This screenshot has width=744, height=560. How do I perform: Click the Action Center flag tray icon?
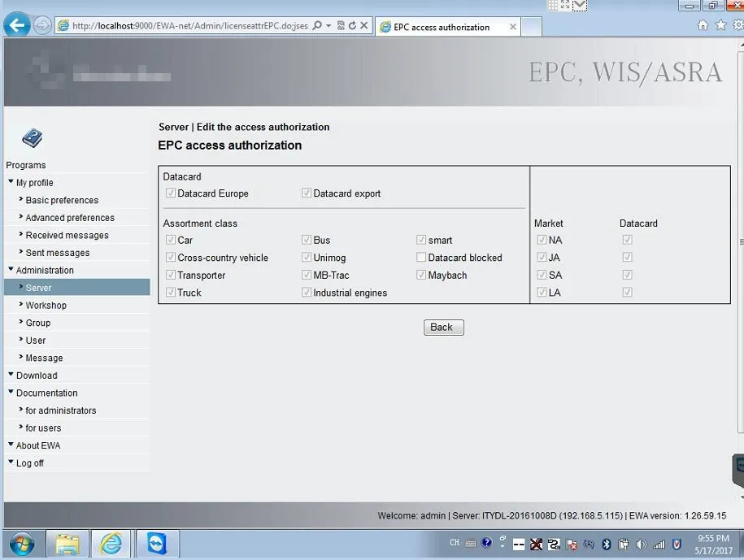pos(572,545)
